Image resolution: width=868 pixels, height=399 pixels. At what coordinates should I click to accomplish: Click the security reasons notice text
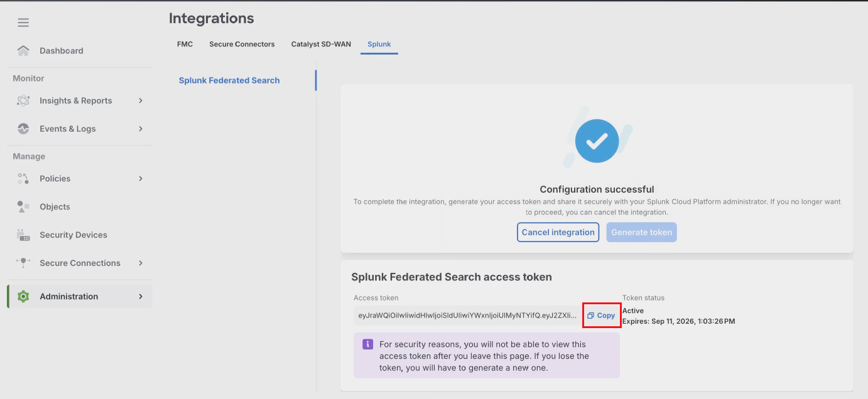[x=484, y=356]
